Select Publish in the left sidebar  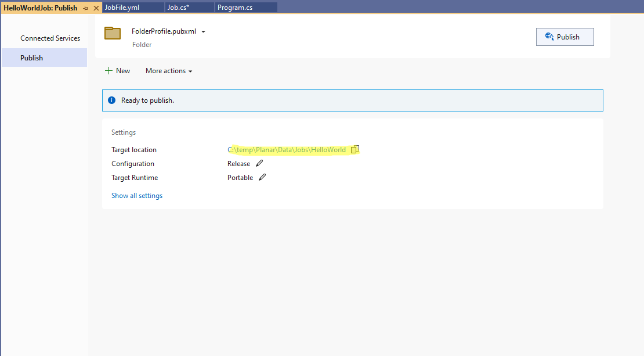(x=44, y=57)
